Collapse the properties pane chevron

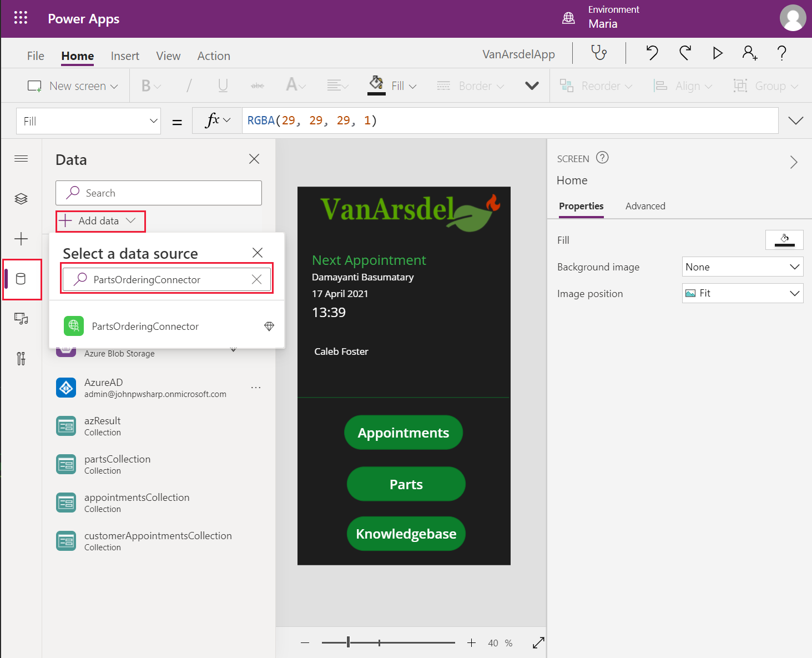click(794, 162)
